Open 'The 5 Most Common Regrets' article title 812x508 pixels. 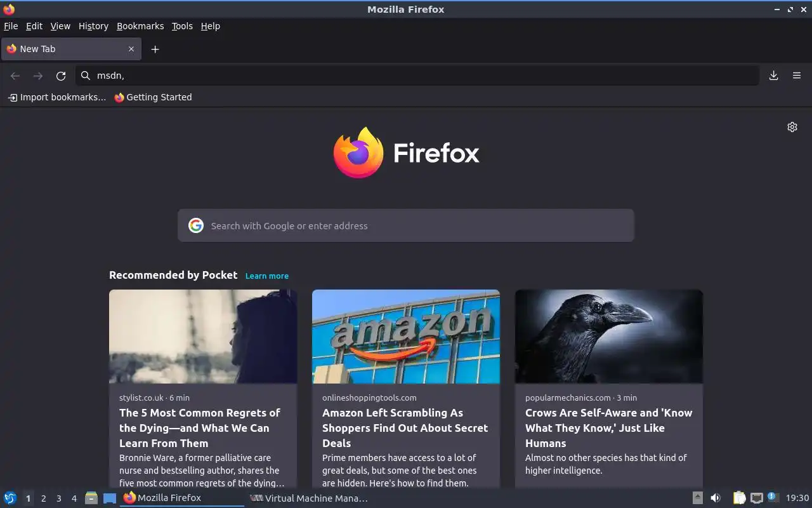200,428
